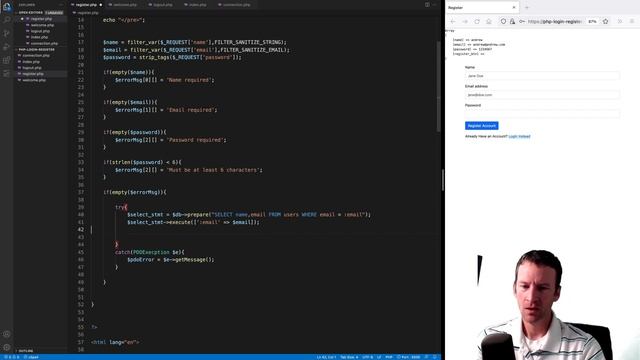
Task: Open the shield tracking protection icon
Action: coord(503,21)
